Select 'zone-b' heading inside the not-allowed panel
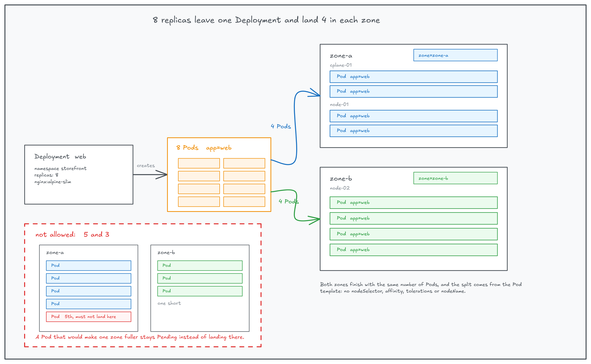 click(x=166, y=253)
